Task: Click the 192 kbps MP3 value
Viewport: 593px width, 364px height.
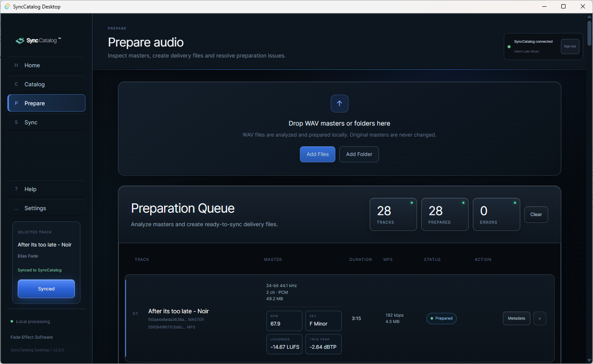Action: pos(395,315)
